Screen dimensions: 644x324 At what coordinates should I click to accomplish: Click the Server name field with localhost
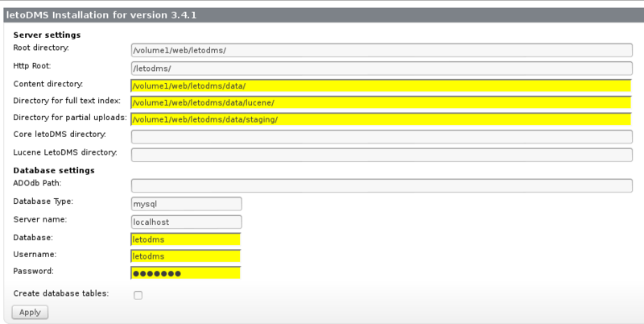click(x=186, y=222)
